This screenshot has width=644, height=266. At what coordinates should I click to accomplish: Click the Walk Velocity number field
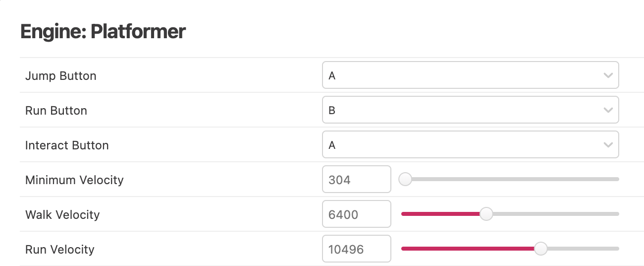pos(356,214)
